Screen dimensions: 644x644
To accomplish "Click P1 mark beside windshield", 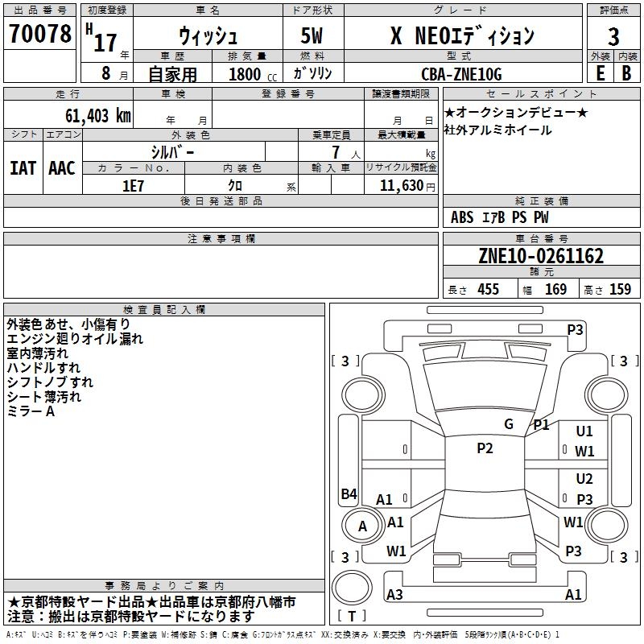I will coord(541,425).
